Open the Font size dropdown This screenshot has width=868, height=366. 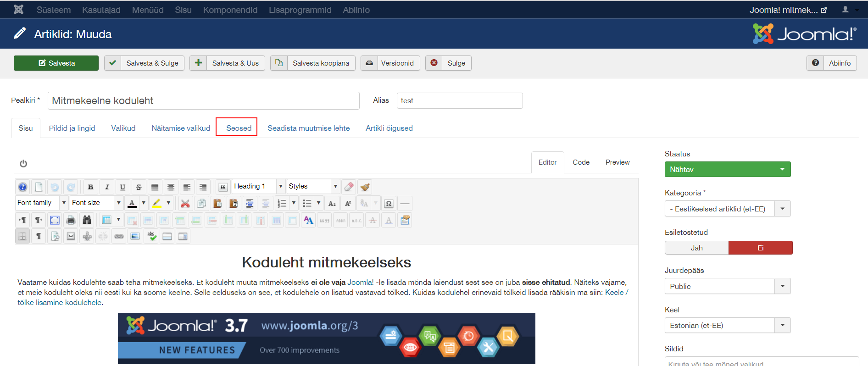pos(96,203)
